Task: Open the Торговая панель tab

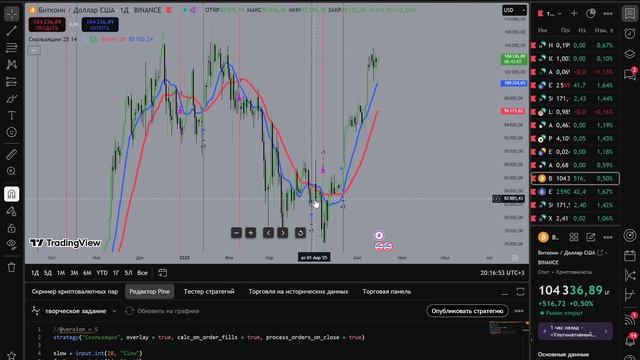Action: coord(387,291)
